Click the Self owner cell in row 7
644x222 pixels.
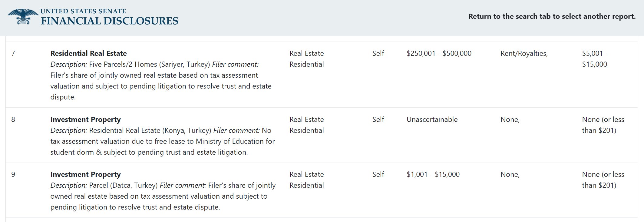click(378, 53)
